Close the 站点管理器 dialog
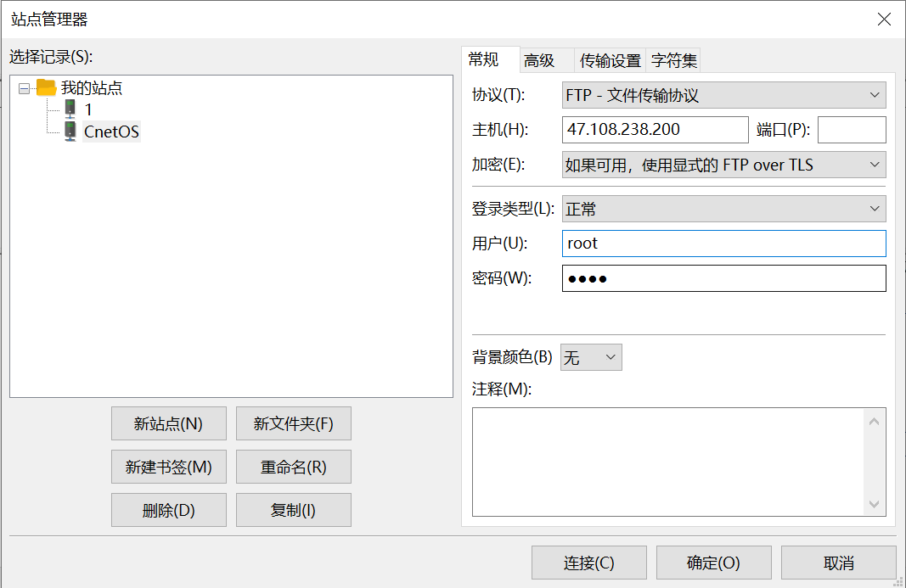The width and height of the screenshot is (906, 588). pos(884,19)
